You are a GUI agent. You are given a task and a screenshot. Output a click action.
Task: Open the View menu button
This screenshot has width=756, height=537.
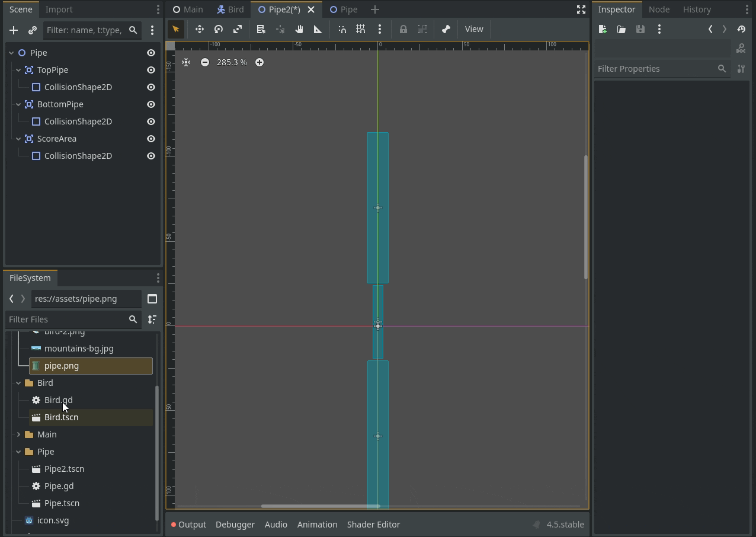[x=474, y=29]
